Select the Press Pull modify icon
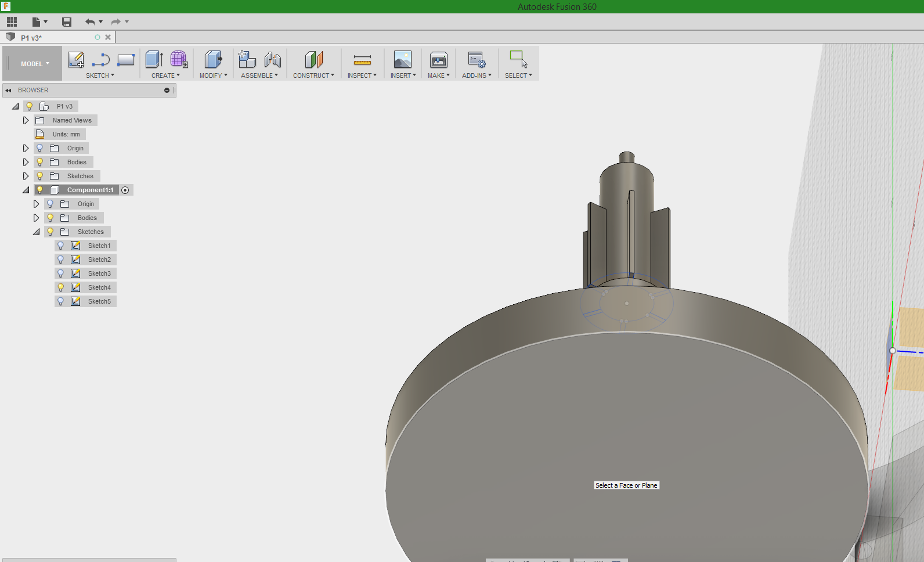The image size is (924, 562). tap(214, 59)
